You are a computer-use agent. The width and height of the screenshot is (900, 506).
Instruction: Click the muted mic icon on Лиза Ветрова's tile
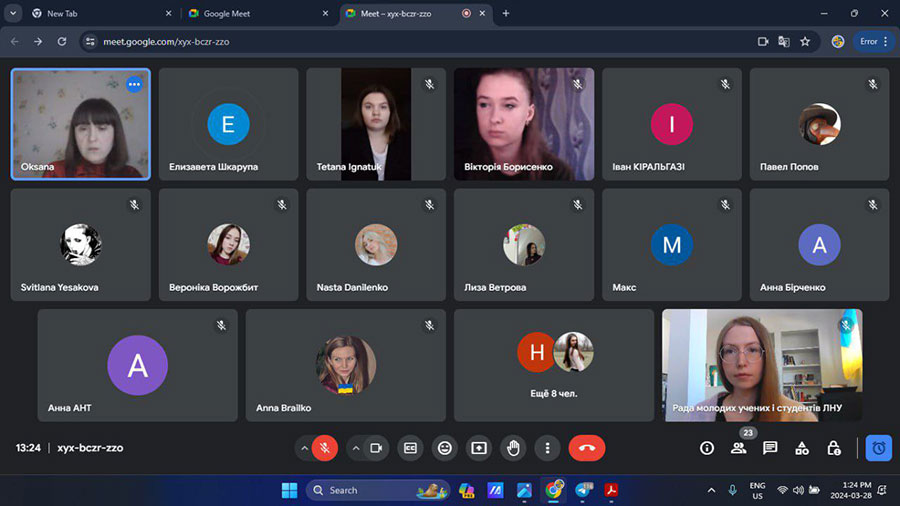click(577, 205)
